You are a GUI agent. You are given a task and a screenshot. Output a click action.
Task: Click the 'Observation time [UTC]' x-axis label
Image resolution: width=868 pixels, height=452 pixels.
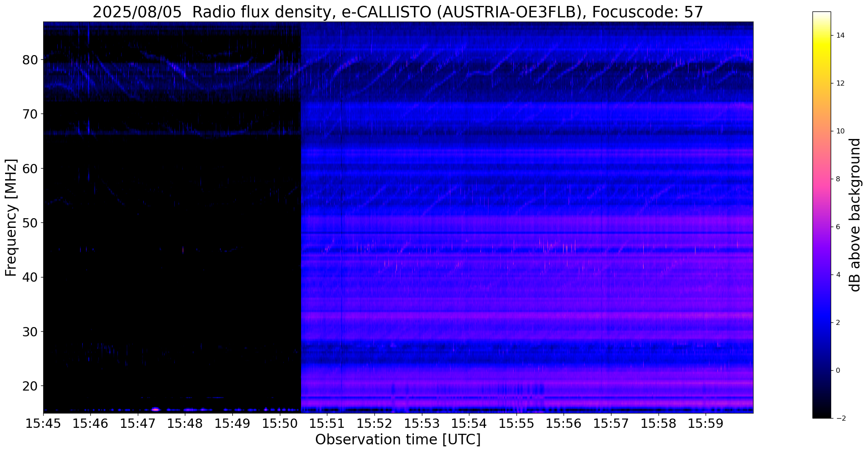point(398,440)
